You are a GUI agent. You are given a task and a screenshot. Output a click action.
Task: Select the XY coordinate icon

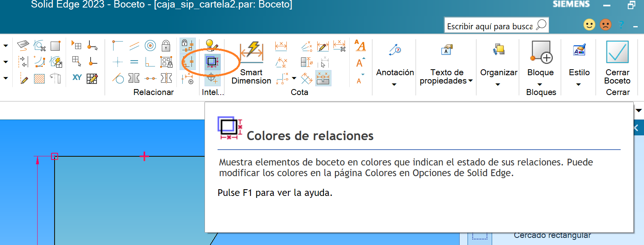[x=77, y=78]
